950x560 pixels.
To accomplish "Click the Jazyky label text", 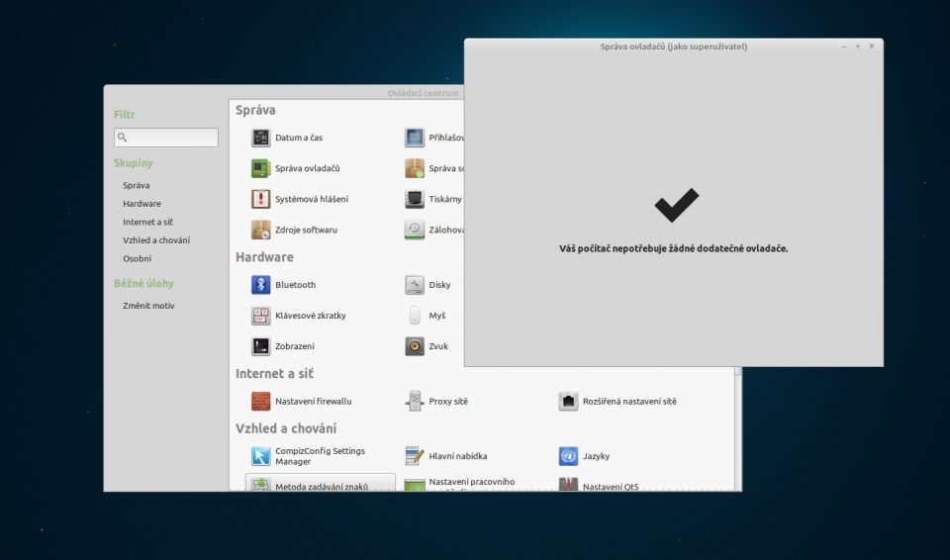I will click(596, 456).
